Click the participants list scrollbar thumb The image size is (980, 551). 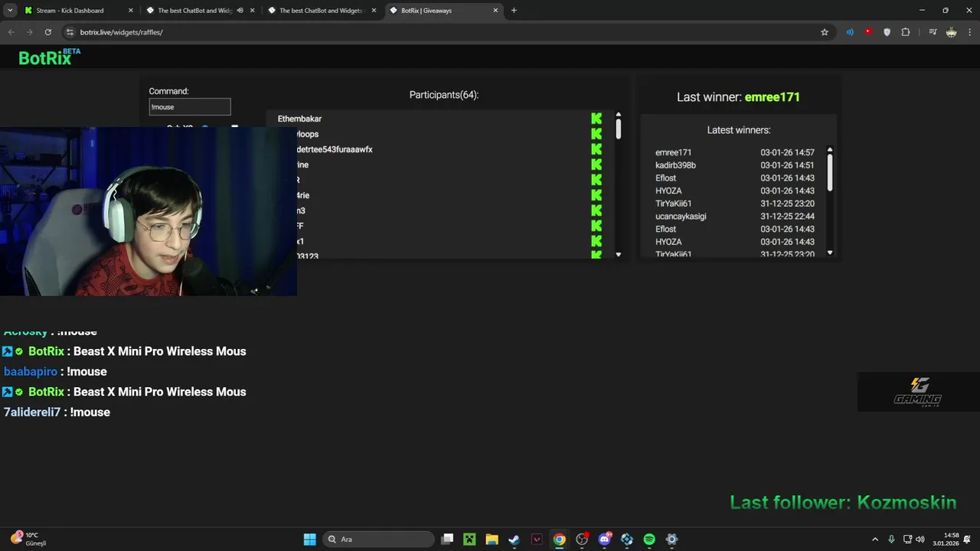pos(618,128)
